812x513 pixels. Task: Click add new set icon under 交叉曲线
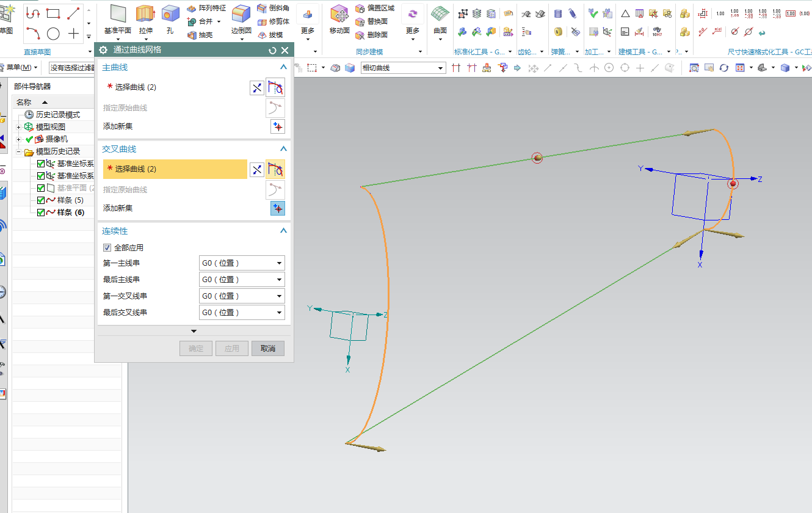tap(278, 208)
